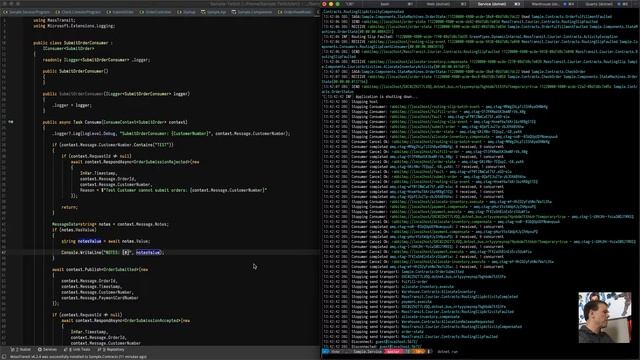
Task: Click the 'IConsumer<SubmitOrder>' interface text
Action: point(69,49)
